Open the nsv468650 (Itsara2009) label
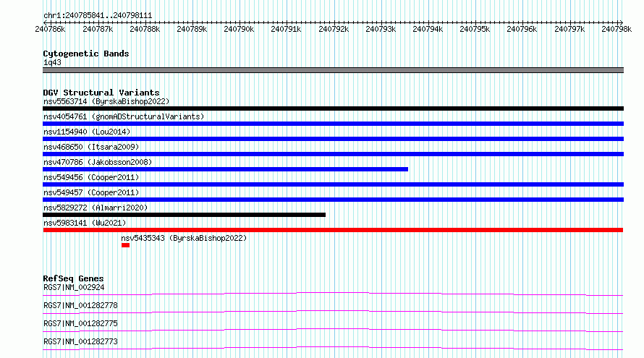This screenshot has height=358, width=644. tap(91, 147)
